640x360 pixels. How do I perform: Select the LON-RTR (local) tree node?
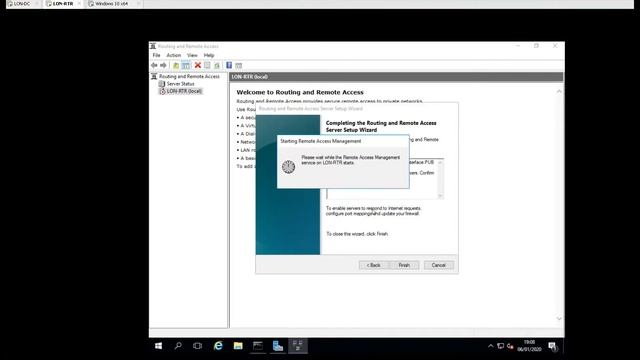click(184, 91)
